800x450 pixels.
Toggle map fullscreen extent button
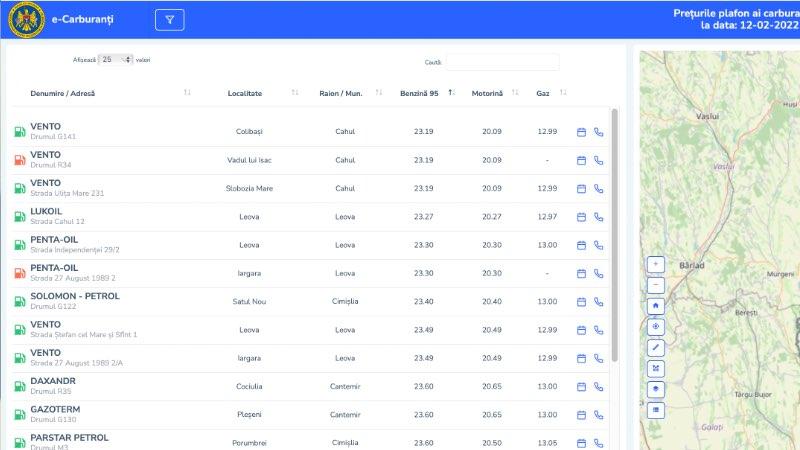pyautogui.click(x=656, y=368)
